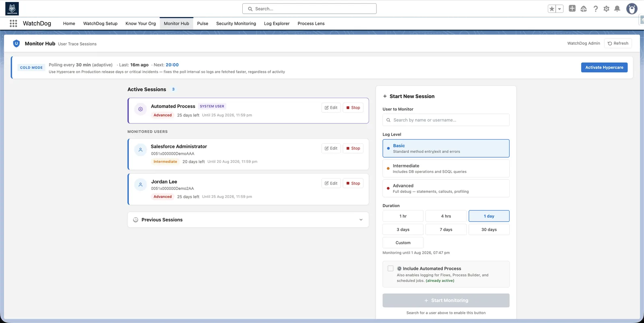Open the Know Your Org tab
644x323 pixels.
(140, 23)
